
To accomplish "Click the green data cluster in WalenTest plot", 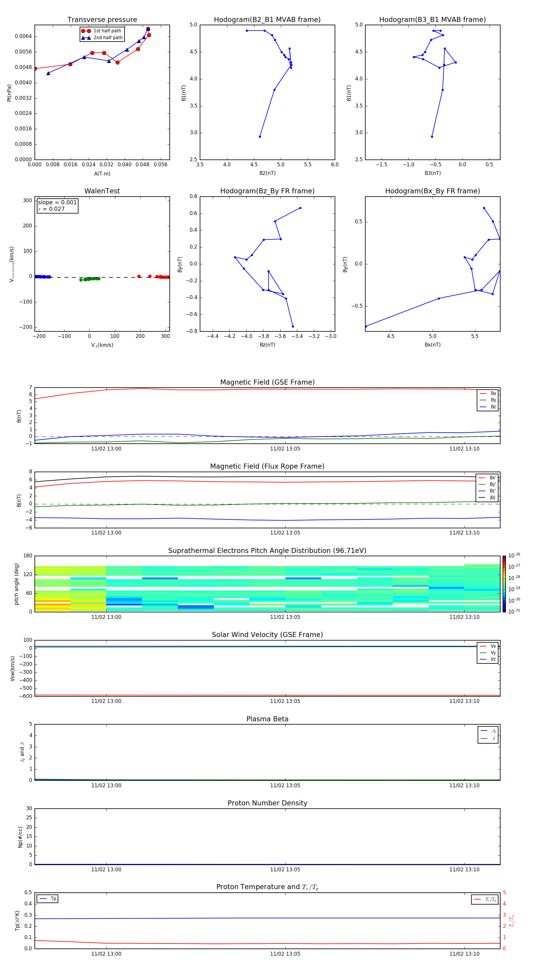I will pos(89,279).
